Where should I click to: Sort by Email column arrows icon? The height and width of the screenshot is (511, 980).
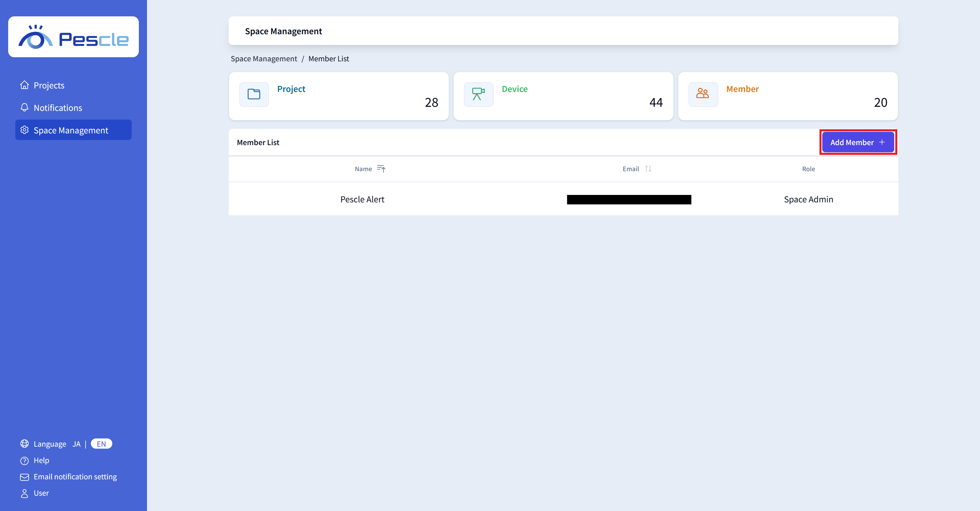[648, 169]
